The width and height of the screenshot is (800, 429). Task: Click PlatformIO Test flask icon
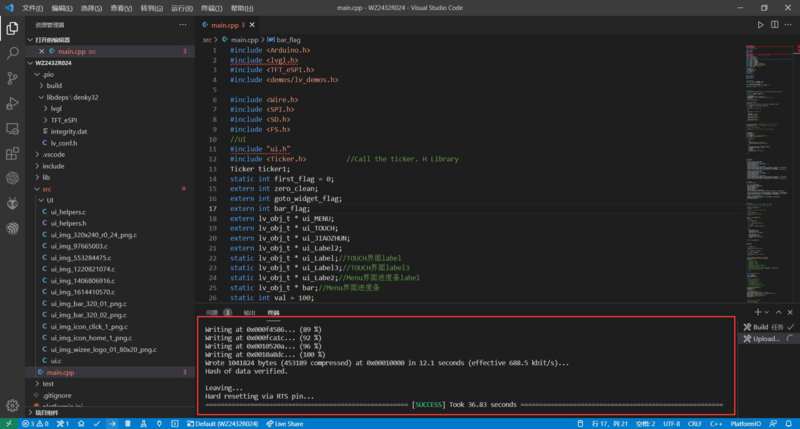pos(143,423)
